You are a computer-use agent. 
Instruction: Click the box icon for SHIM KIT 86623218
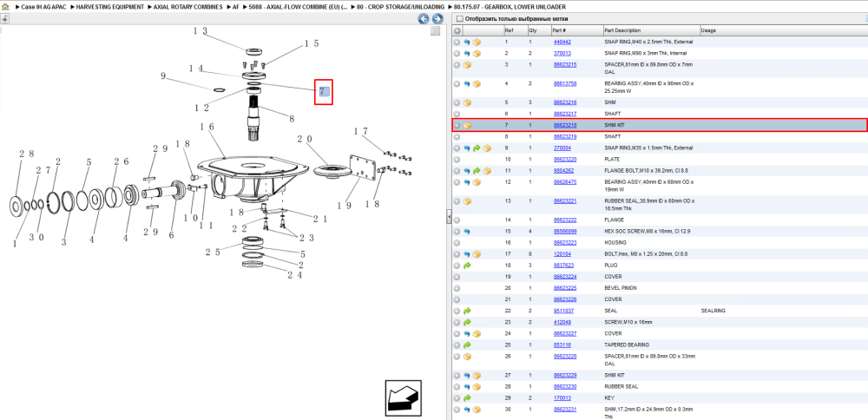tap(467, 126)
